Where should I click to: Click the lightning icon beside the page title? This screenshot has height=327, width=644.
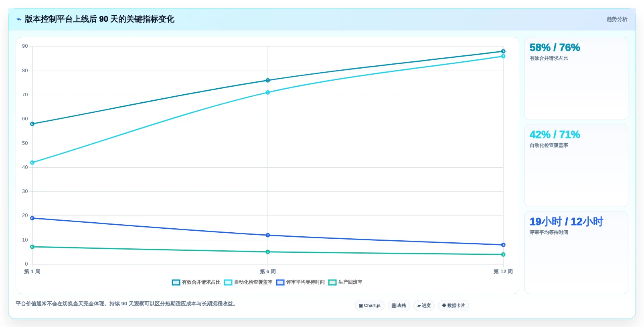[x=19, y=19]
